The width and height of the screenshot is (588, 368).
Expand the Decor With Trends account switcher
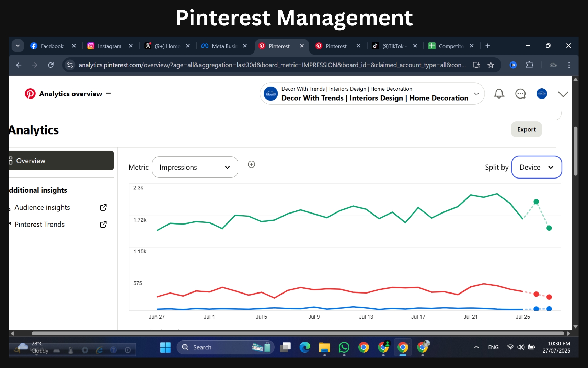tap(476, 94)
